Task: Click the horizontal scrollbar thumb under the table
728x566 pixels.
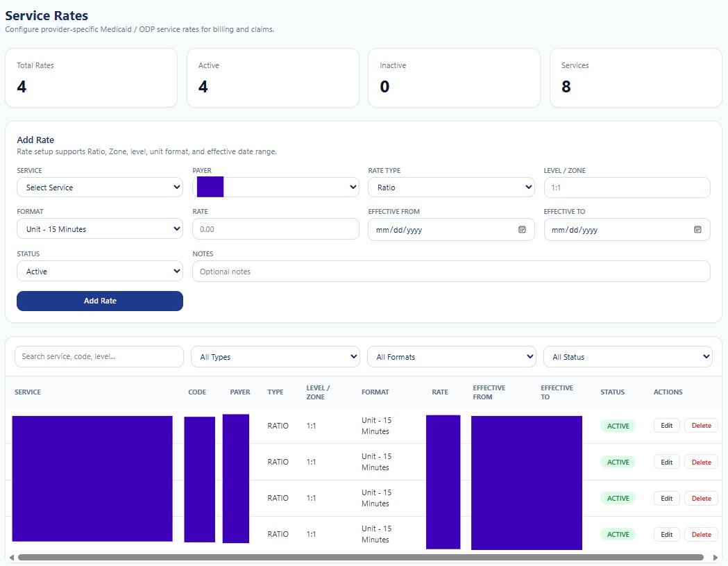Action: point(361,557)
